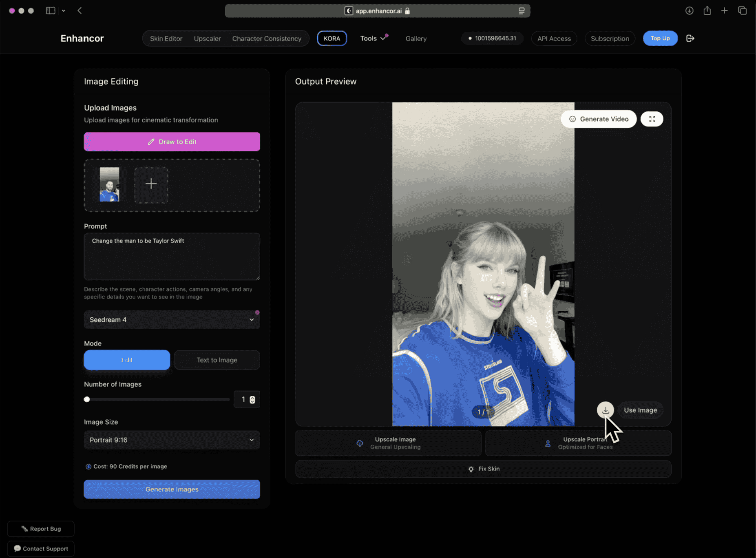Show Safari tab overview icon
Screen dimensions: 756x558
[x=742, y=11]
